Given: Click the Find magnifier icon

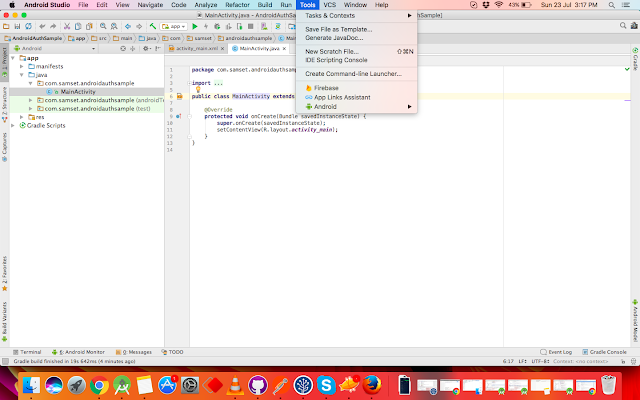Looking at the screenshot, I should 103,27.
